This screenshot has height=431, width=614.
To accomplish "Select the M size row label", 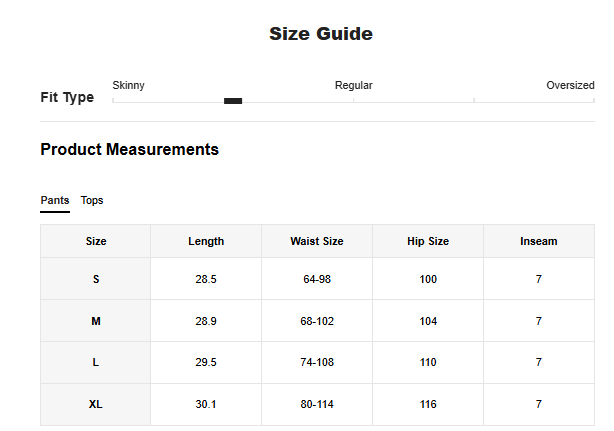I will [x=96, y=321].
